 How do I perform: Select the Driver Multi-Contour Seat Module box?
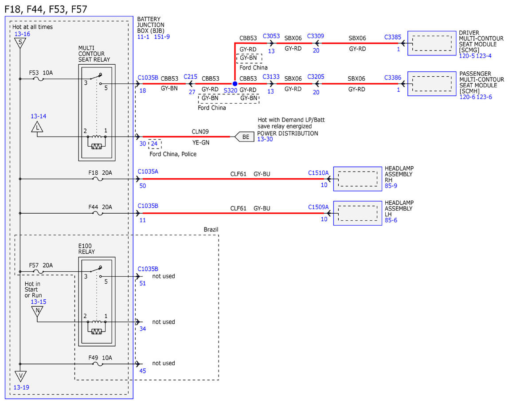pos(432,43)
